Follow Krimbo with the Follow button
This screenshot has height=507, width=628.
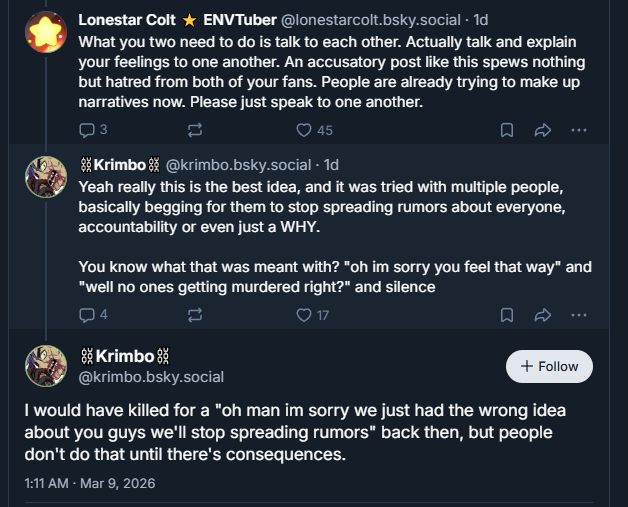pos(549,366)
